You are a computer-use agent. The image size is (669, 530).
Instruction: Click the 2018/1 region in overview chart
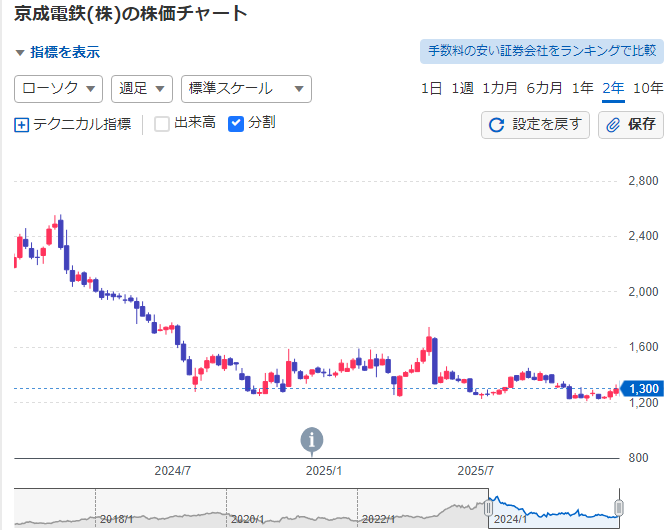click(116, 519)
